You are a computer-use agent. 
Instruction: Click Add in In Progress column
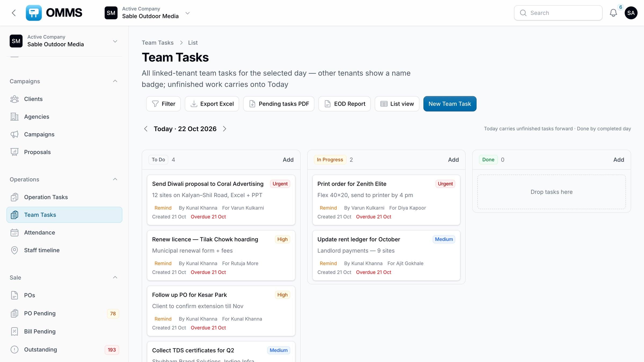[453, 160]
